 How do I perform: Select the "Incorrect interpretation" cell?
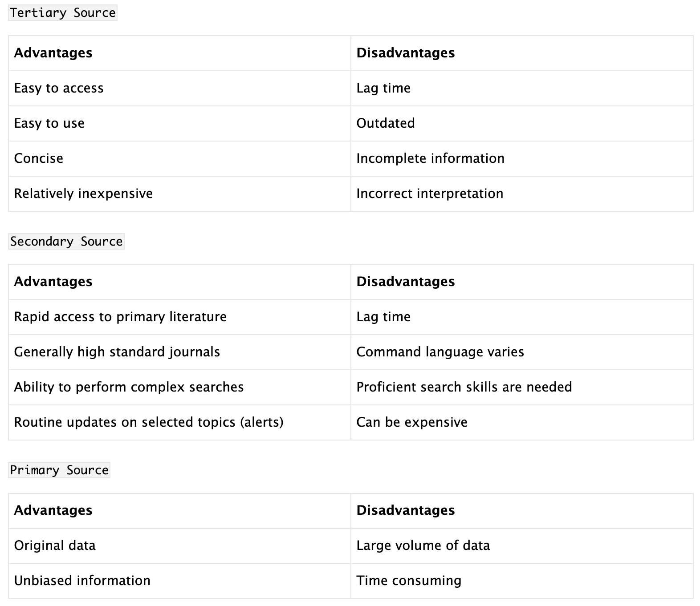pos(430,194)
